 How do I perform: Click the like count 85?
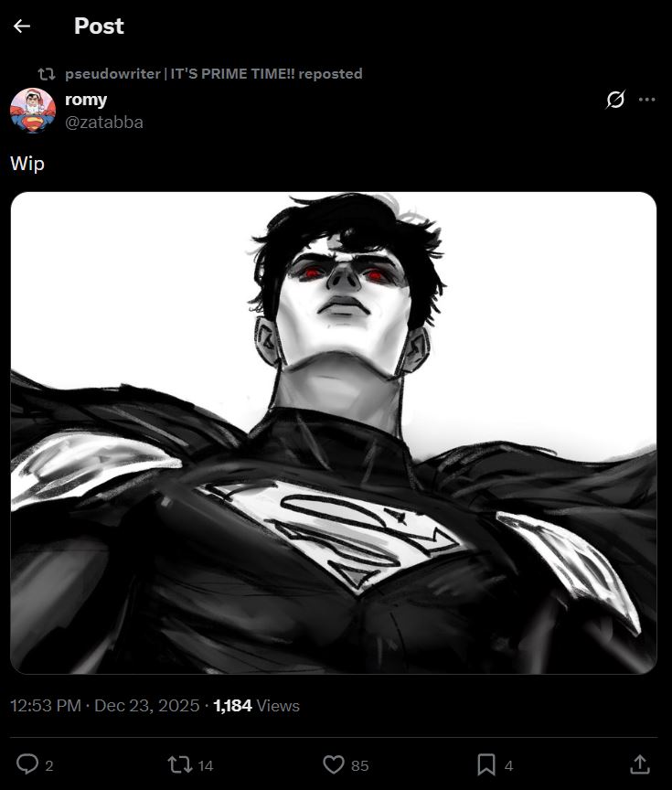coord(359,766)
